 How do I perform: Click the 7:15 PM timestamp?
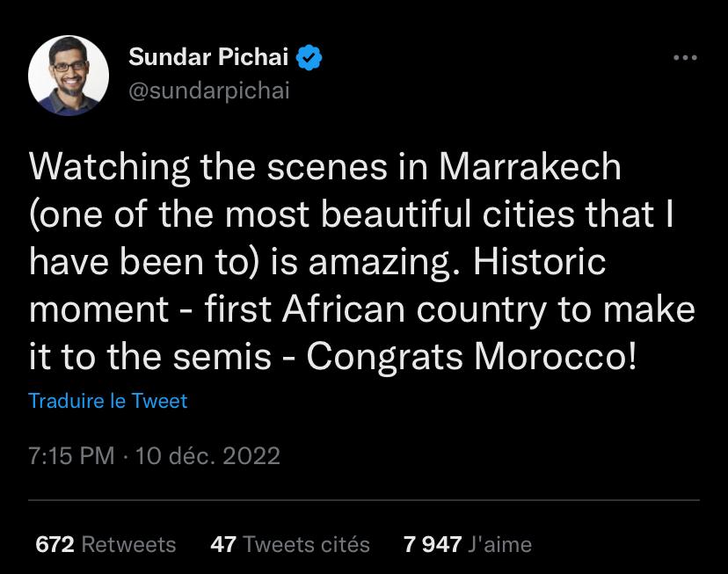(x=71, y=455)
